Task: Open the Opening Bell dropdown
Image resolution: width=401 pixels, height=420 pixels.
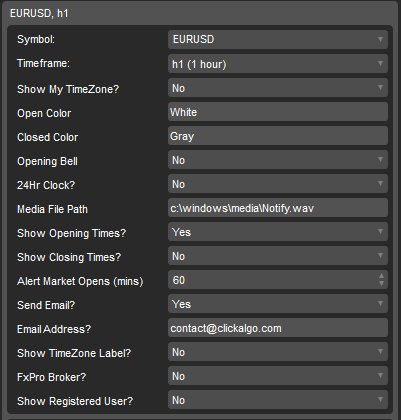Action: click(x=278, y=159)
